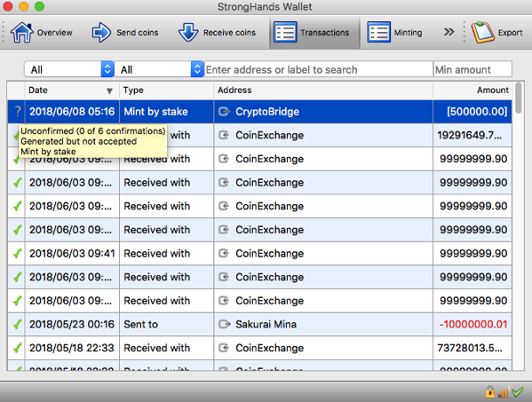Switch to the Transactions tab
The image size is (532, 402).
(x=314, y=33)
